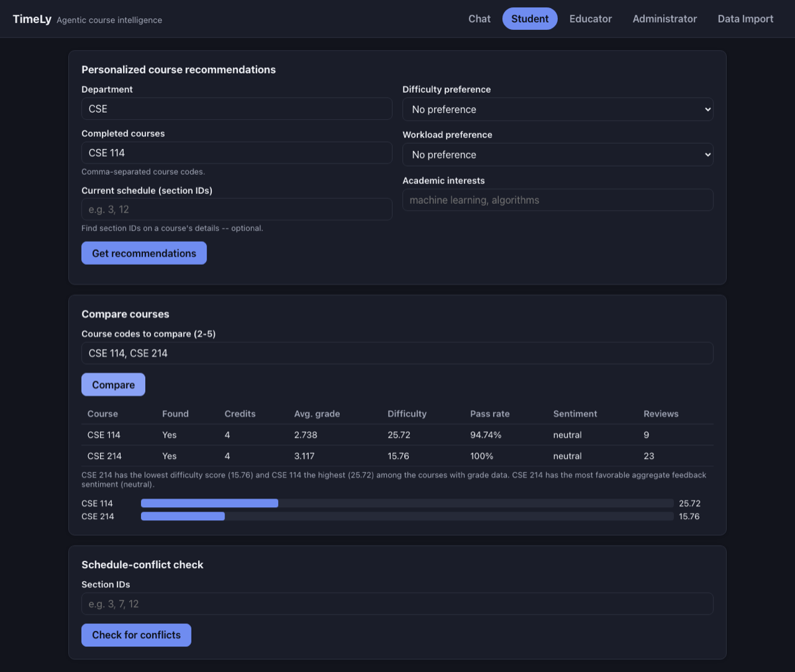Screen dimensions: 795x672
Task: Click the 3.117 average grade value
Action: (304, 456)
